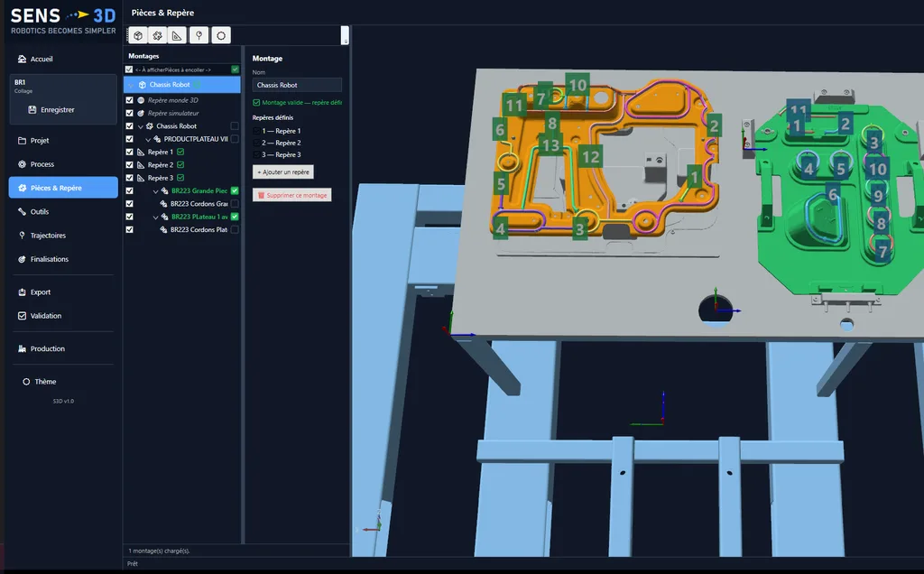Uncheck gluing box for BR223 Grande Piece

point(235,191)
